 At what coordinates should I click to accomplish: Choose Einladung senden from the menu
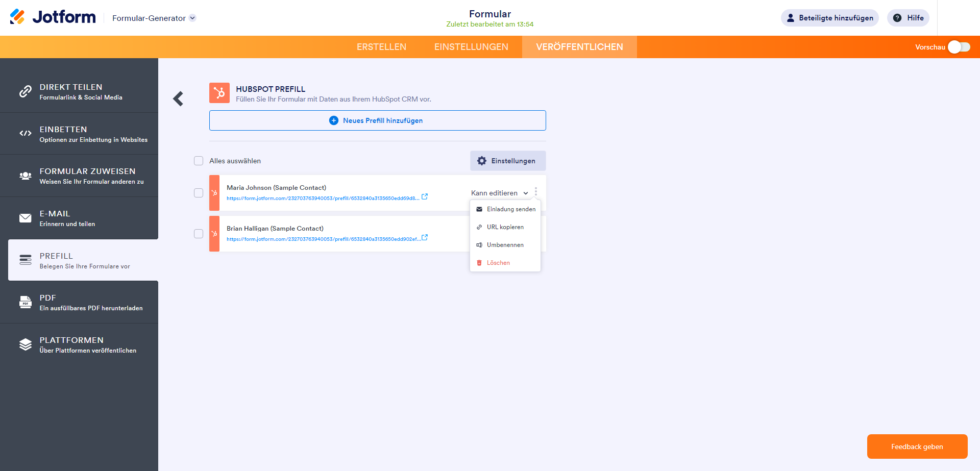coord(505,209)
